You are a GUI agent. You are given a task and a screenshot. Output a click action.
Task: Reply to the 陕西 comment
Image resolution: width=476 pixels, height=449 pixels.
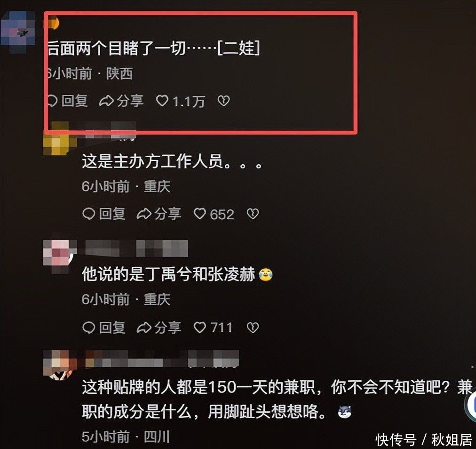point(68,101)
